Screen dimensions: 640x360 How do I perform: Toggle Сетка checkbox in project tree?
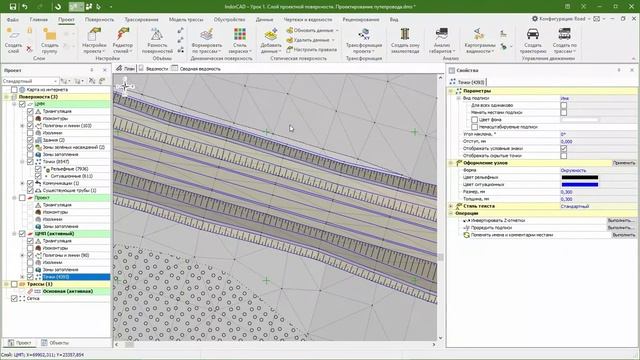pyautogui.click(x=14, y=298)
